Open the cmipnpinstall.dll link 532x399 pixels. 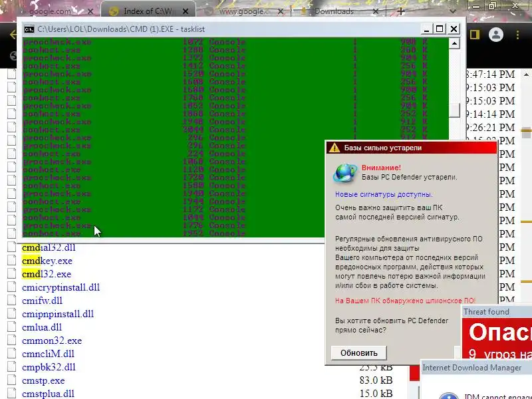[58, 314]
